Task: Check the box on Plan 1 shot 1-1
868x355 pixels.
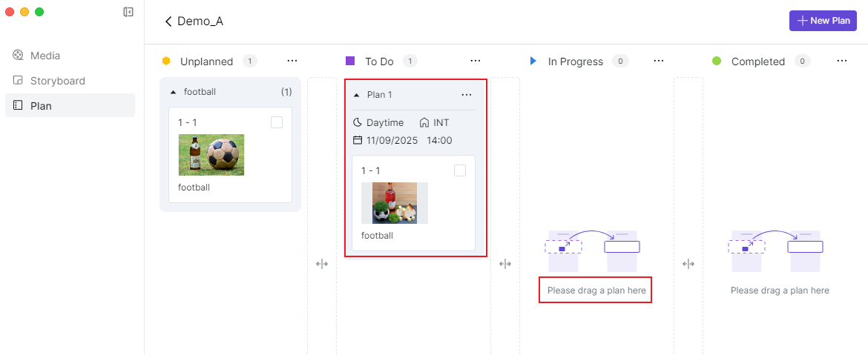Action: (460, 170)
